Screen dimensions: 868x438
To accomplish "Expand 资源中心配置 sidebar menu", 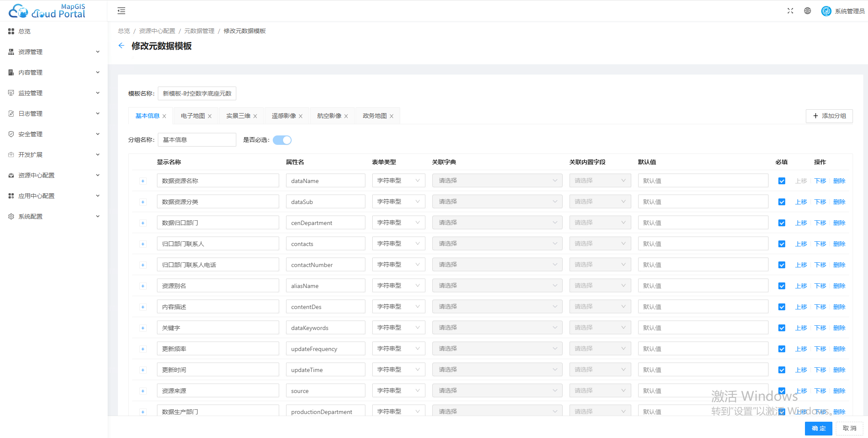I will pos(54,175).
